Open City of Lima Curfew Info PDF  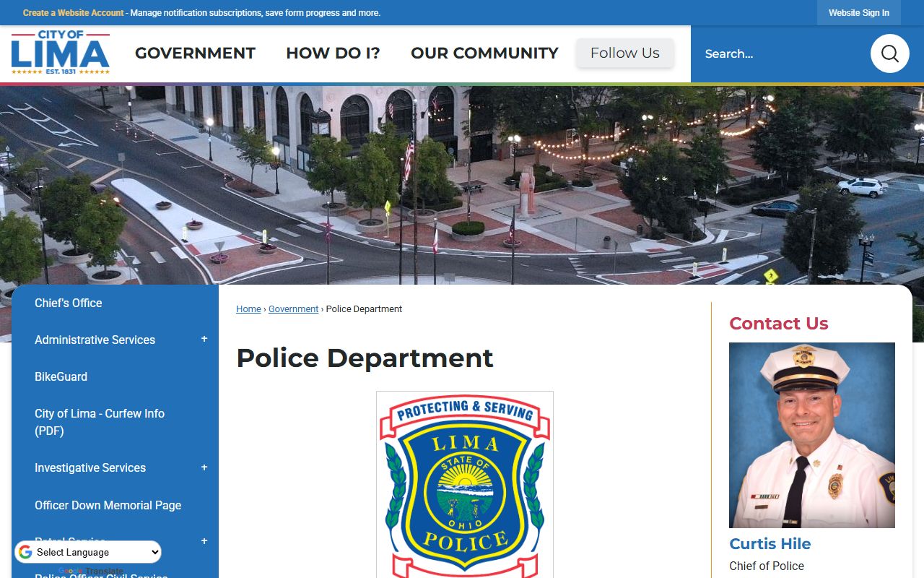coord(100,422)
